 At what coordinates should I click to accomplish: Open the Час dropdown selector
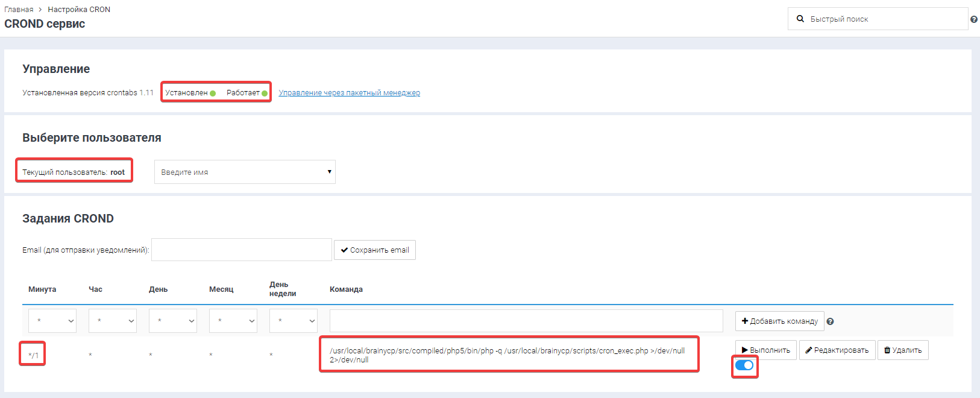(113, 321)
